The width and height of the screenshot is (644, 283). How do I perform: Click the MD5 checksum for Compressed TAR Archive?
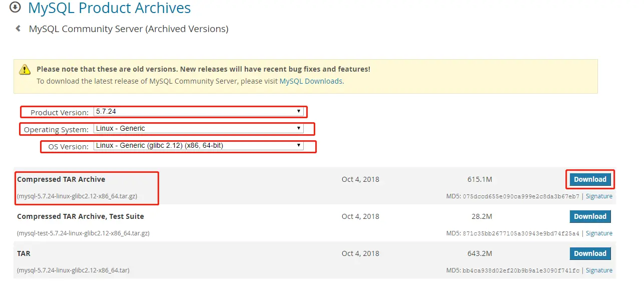pyautogui.click(x=521, y=196)
